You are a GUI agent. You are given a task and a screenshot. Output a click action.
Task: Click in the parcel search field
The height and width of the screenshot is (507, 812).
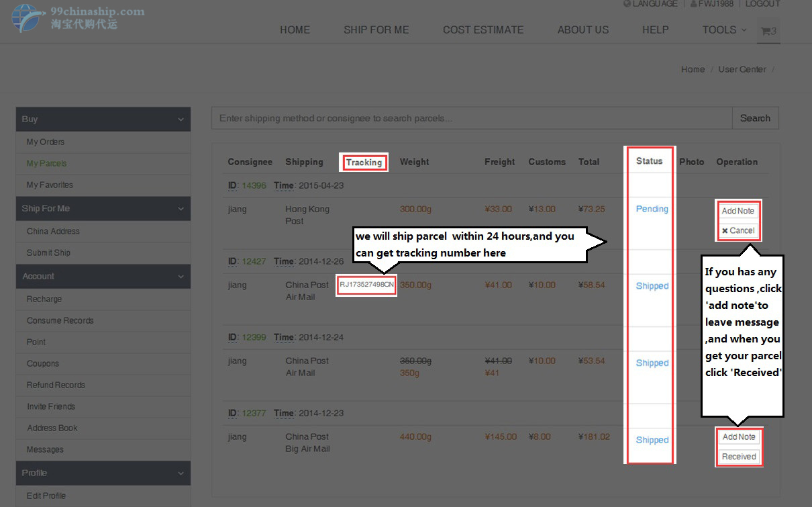471,118
